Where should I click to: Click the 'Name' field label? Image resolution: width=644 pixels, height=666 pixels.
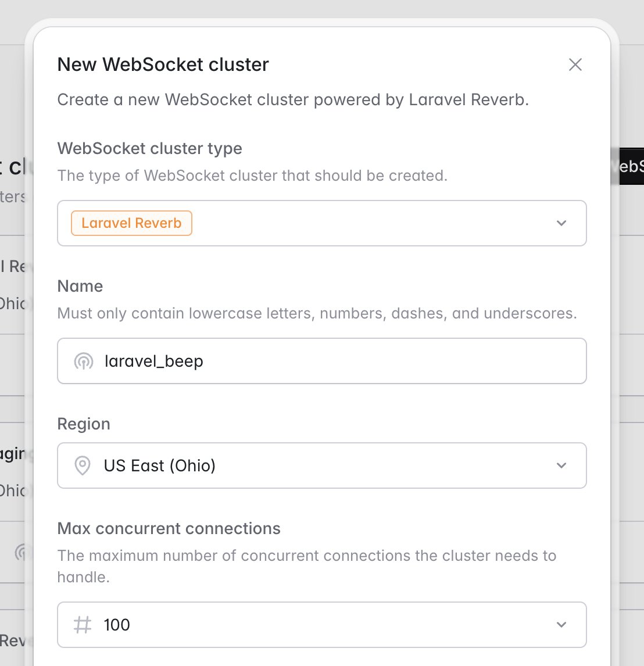(80, 287)
